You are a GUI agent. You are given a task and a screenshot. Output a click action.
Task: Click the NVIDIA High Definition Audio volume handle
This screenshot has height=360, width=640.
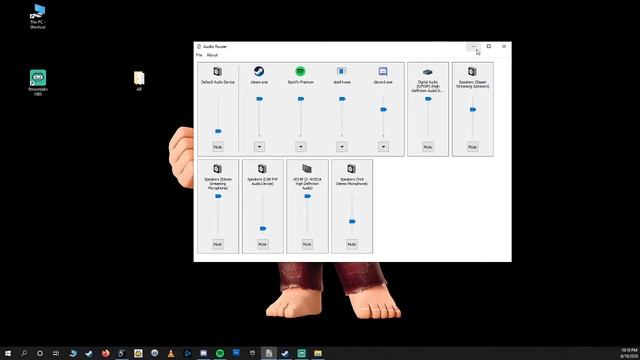tap(307, 196)
